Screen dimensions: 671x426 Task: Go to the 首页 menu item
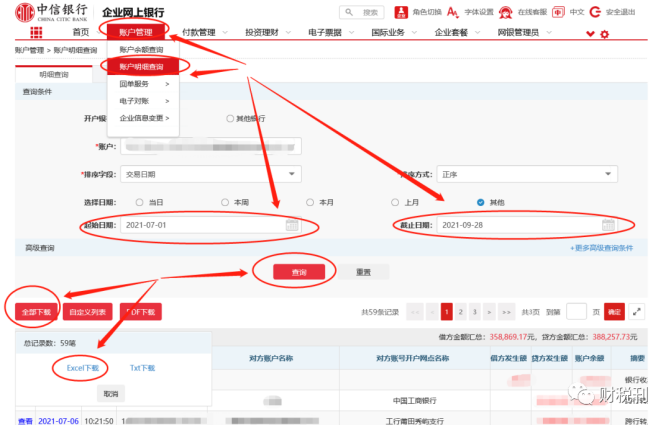click(80, 32)
